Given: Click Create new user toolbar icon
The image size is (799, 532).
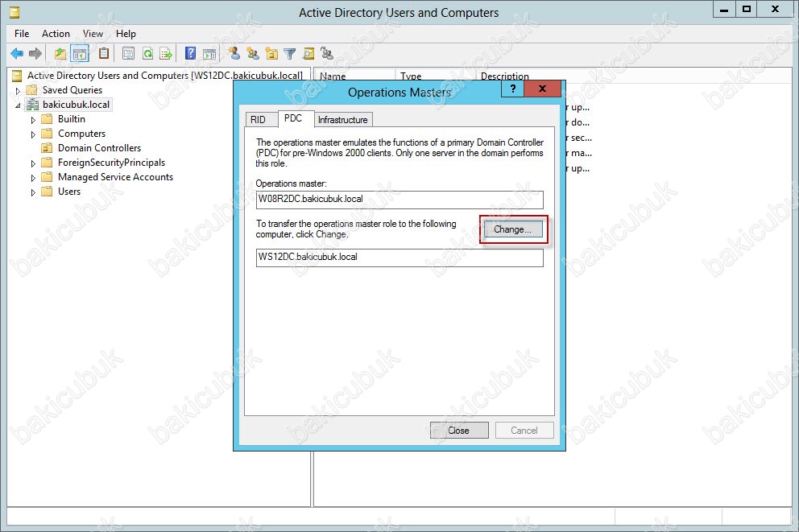Looking at the screenshot, I should click(234, 53).
